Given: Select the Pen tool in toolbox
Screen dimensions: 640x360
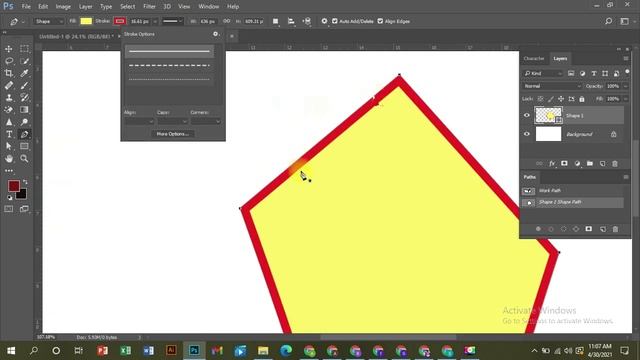Looking at the screenshot, I should point(24,134).
